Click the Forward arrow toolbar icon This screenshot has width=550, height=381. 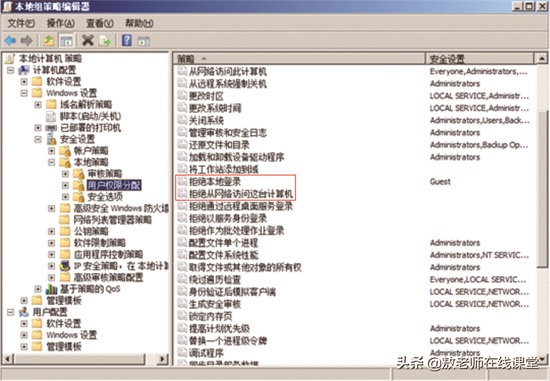(x=27, y=41)
